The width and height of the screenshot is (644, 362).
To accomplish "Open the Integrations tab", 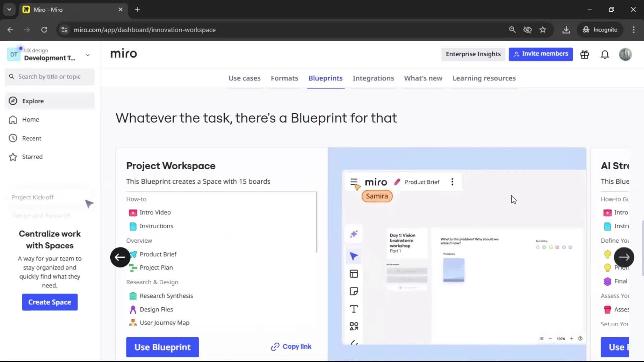I will tap(373, 78).
